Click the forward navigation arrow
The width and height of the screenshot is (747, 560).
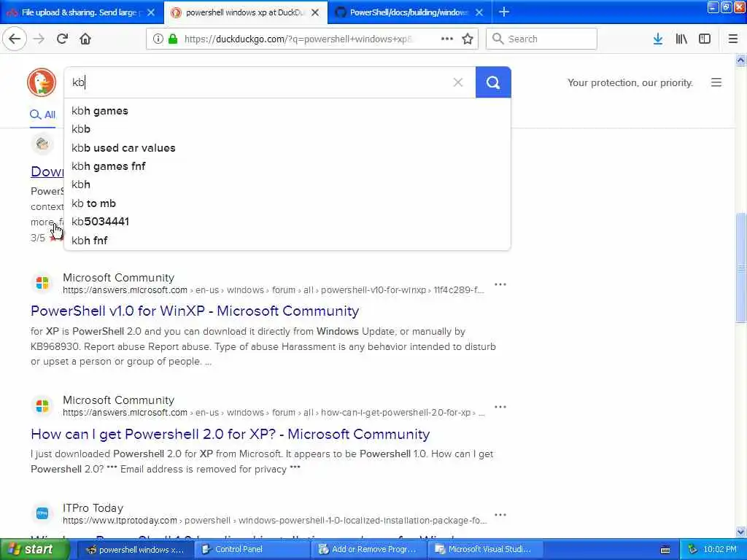click(x=39, y=39)
